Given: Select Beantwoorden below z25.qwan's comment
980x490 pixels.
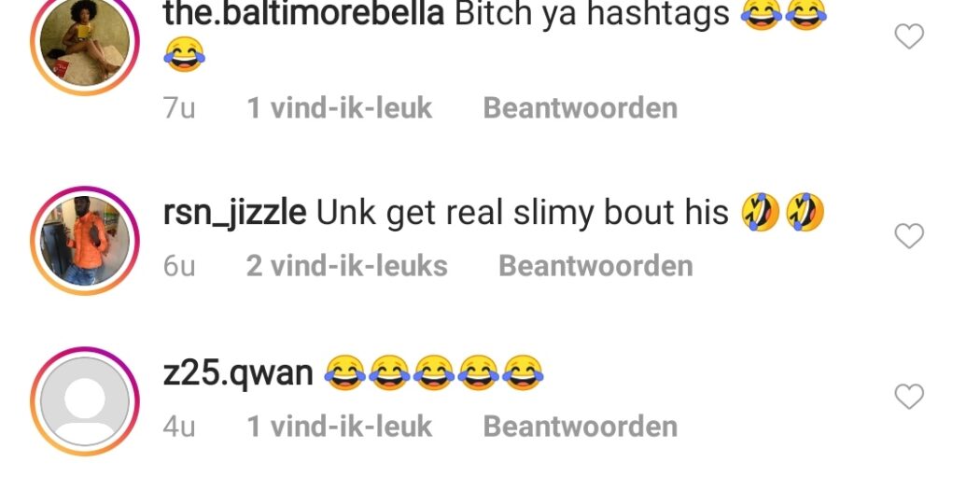Looking at the screenshot, I should point(580,427).
